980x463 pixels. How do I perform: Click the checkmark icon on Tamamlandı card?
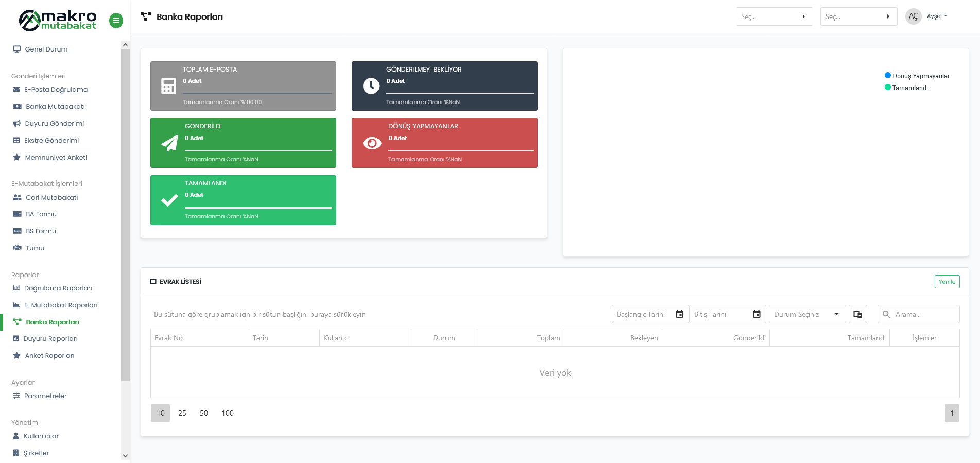pos(169,200)
